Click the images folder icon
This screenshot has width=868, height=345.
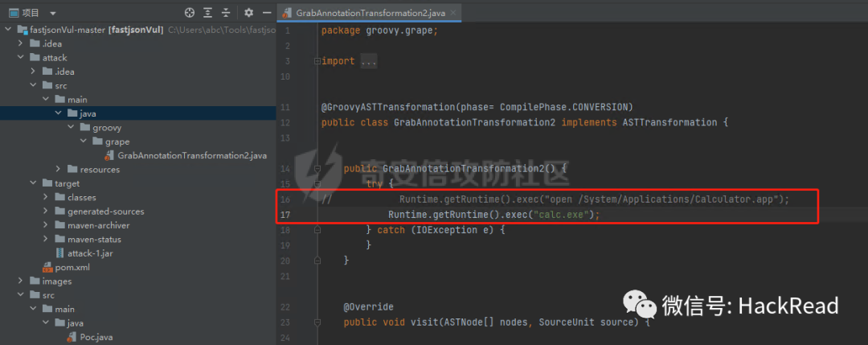(x=35, y=281)
